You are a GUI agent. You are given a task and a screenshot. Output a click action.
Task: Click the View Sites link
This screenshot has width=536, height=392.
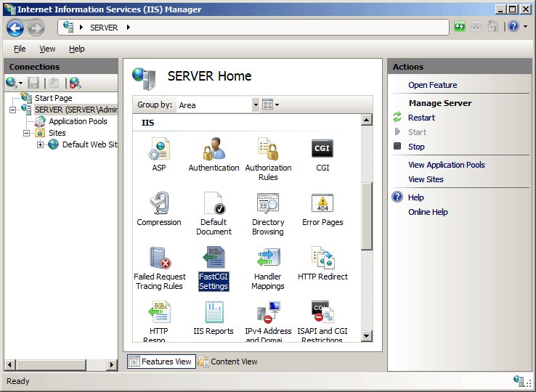point(426,179)
